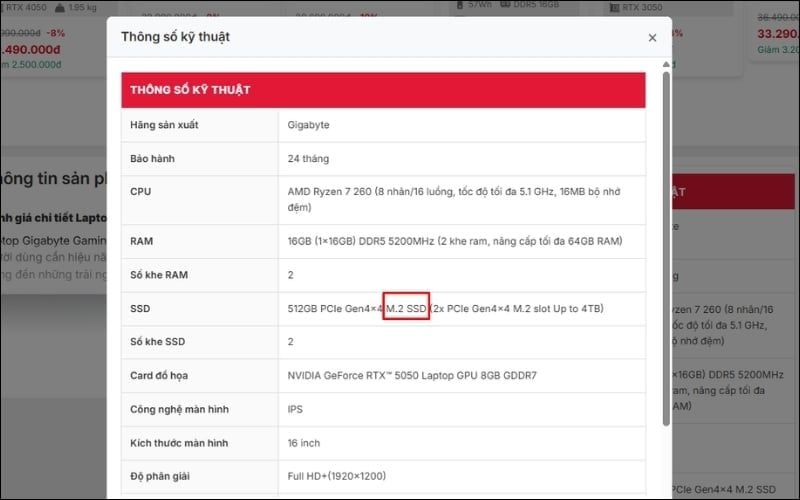Click the Số khe RAM label
800x500 pixels.
[x=159, y=275]
